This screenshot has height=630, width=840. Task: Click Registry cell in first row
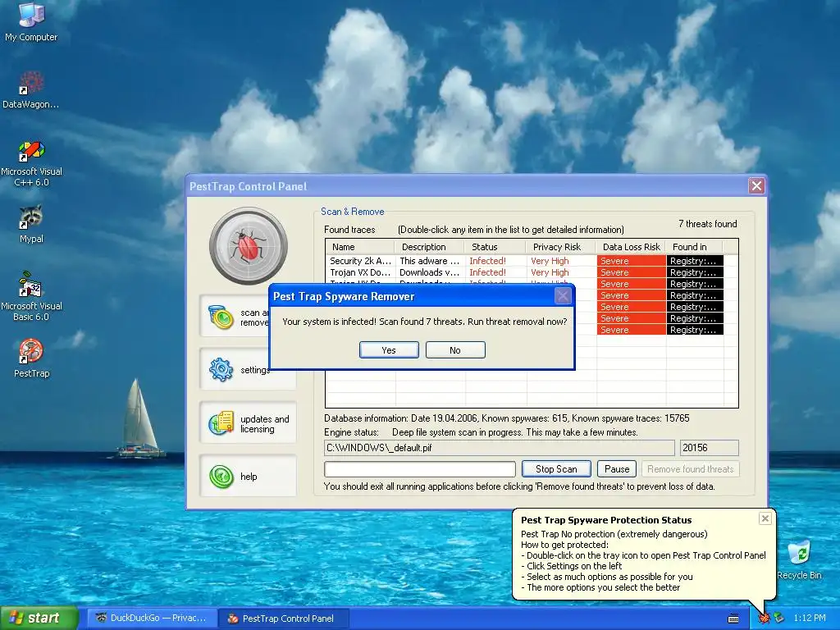695,261
